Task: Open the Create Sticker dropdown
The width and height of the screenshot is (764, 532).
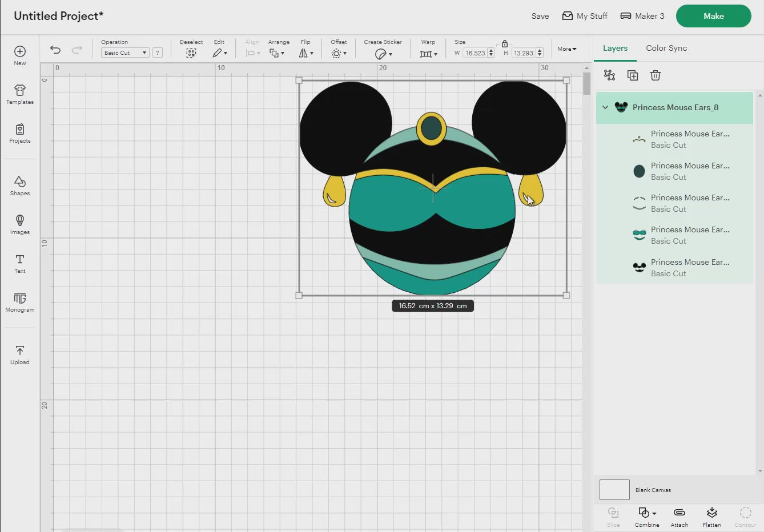Action: 383,54
